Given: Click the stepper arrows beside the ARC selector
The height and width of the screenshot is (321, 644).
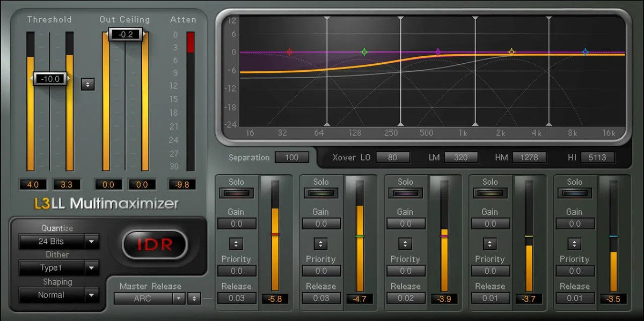Looking at the screenshot, I should [193, 299].
